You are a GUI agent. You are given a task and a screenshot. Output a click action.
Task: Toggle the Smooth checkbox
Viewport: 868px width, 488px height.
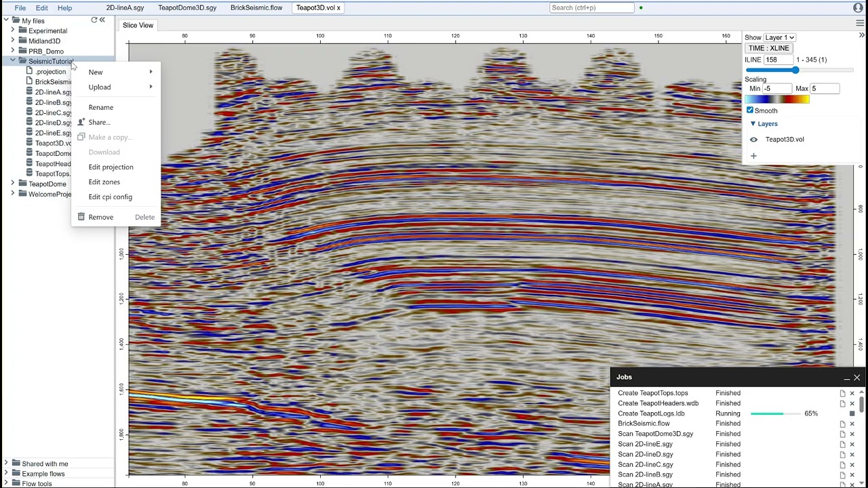750,110
